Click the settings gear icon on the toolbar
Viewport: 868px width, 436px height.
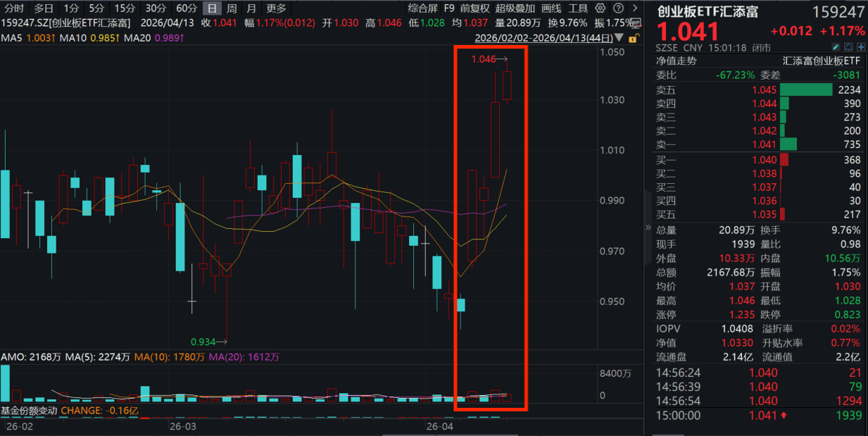coord(600,9)
